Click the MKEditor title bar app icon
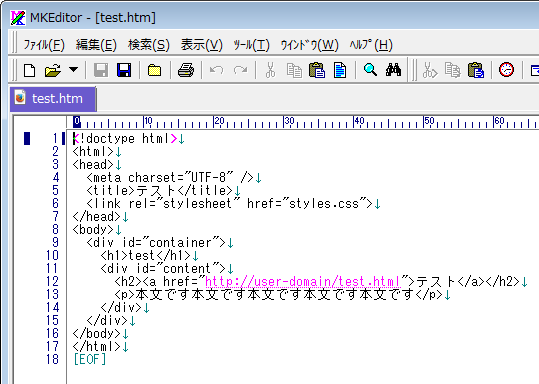Screen dimensions: 539x384 (18, 18)
